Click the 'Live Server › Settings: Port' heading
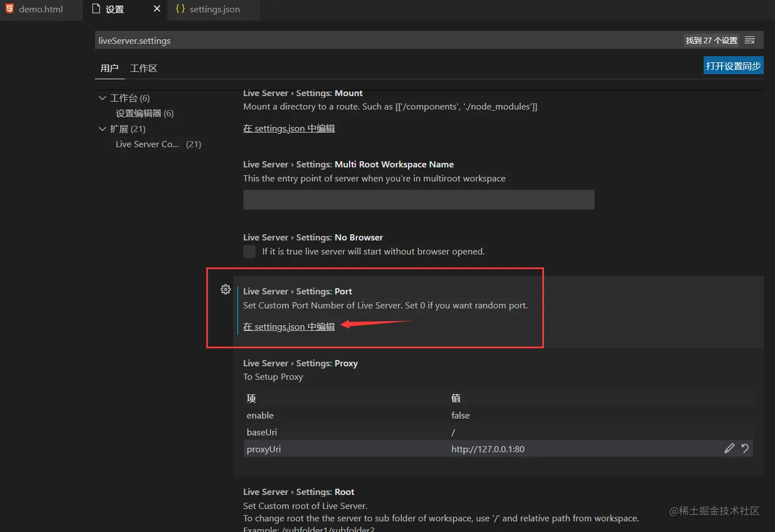Viewport: 775px width, 532px height. pos(297,291)
